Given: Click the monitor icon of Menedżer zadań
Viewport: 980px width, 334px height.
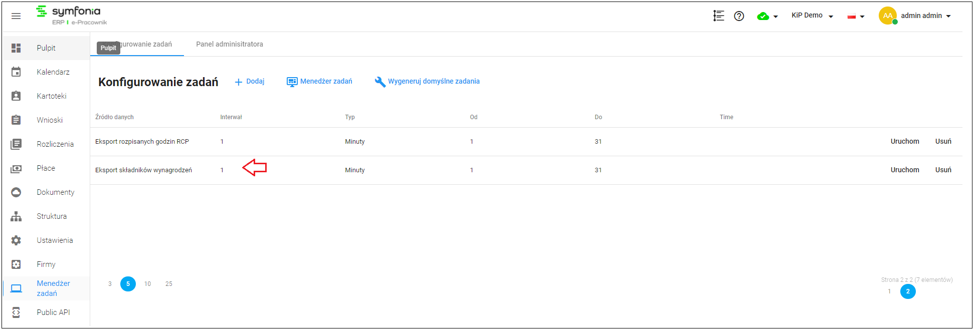Looking at the screenshot, I should pyautogui.click(x=292, y=82).
